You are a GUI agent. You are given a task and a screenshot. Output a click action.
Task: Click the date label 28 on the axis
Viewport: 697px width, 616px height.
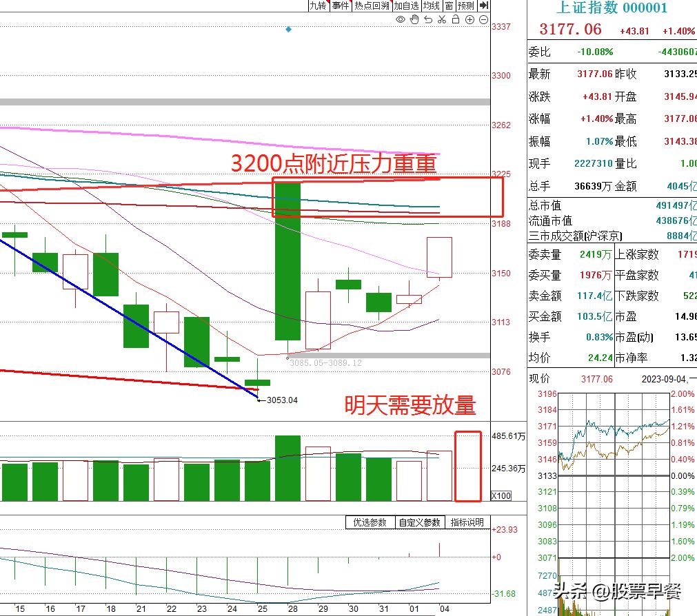click(292, 609)
